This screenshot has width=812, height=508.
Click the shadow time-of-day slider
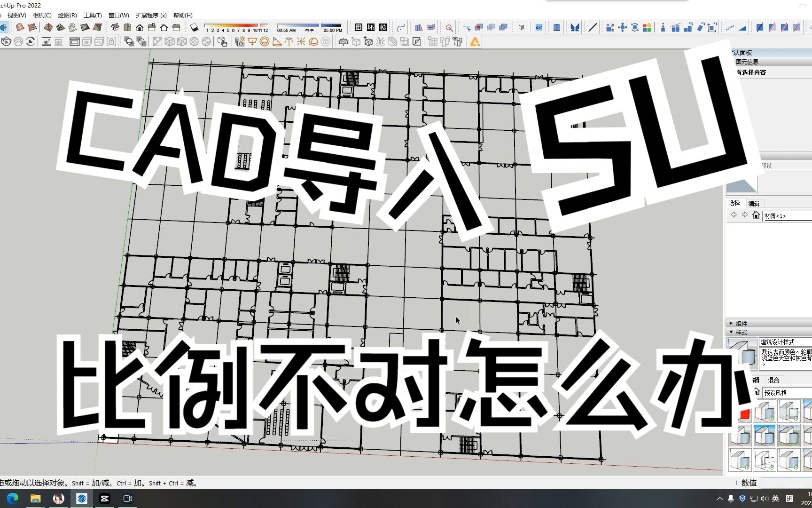309,25
